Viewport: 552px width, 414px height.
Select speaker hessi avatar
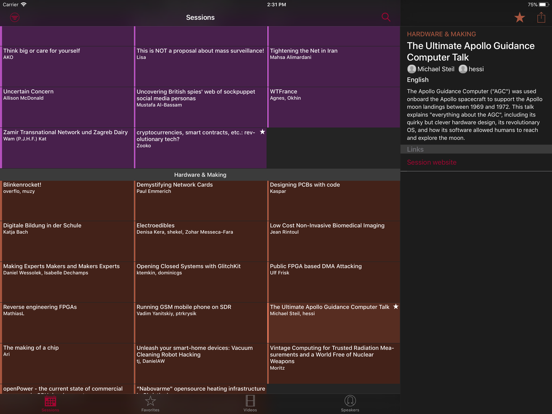coord(463,69)
